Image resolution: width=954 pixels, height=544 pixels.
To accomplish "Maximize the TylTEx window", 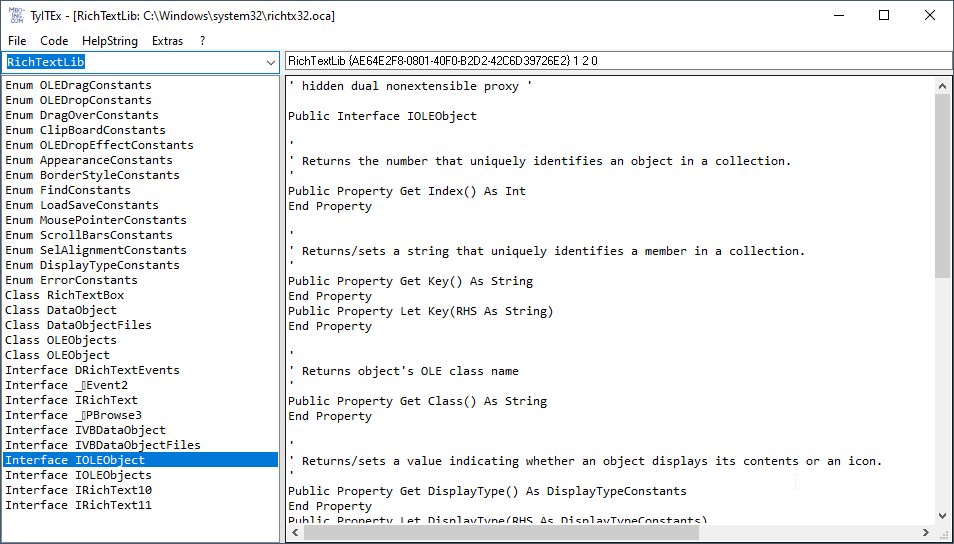I will tap(885, 15).
